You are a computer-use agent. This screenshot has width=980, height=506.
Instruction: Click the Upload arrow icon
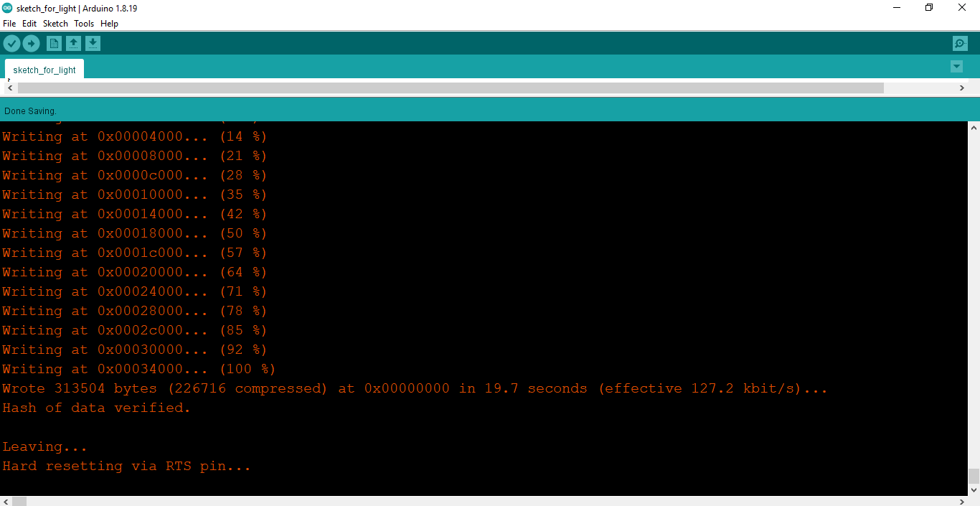(x=31, y=43)
